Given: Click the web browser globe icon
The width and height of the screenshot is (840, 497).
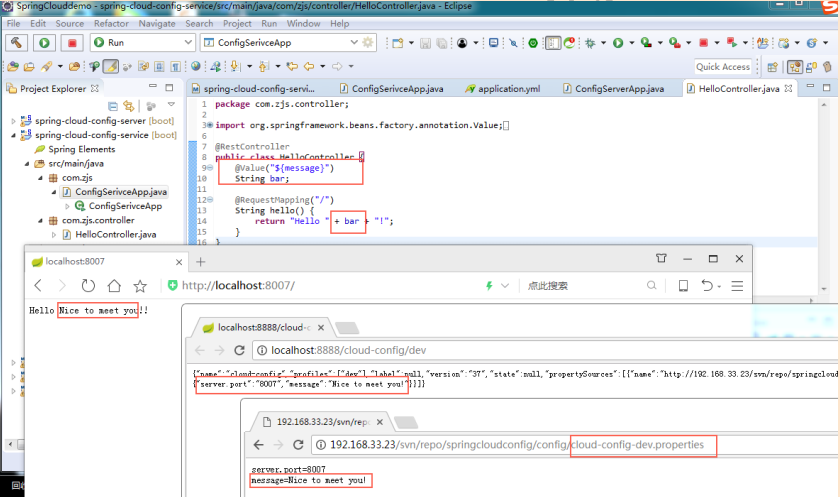Looking at the screenshot, I should [x=196, y=66].
